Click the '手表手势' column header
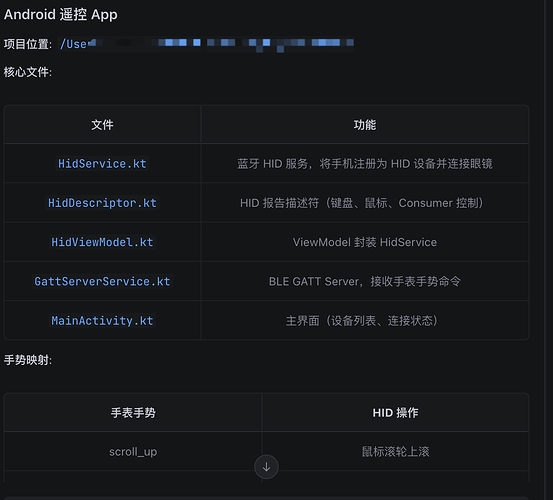The image size is (553, 500). tap(133, 413)
